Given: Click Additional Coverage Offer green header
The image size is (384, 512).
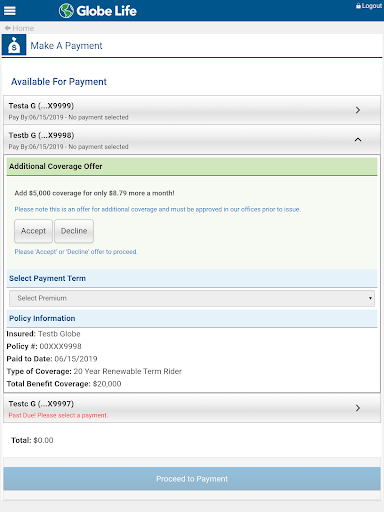Looking at the screenshot, I should (192, 166).
